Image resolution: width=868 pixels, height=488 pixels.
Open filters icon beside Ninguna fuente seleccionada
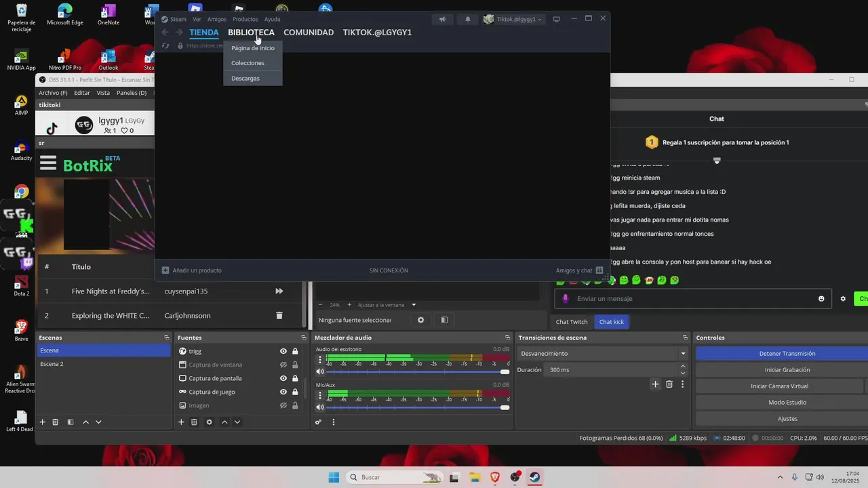[x=444, y=320]
